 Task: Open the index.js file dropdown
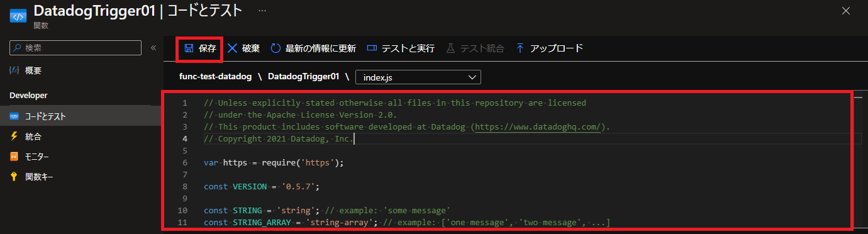[418, 77]
